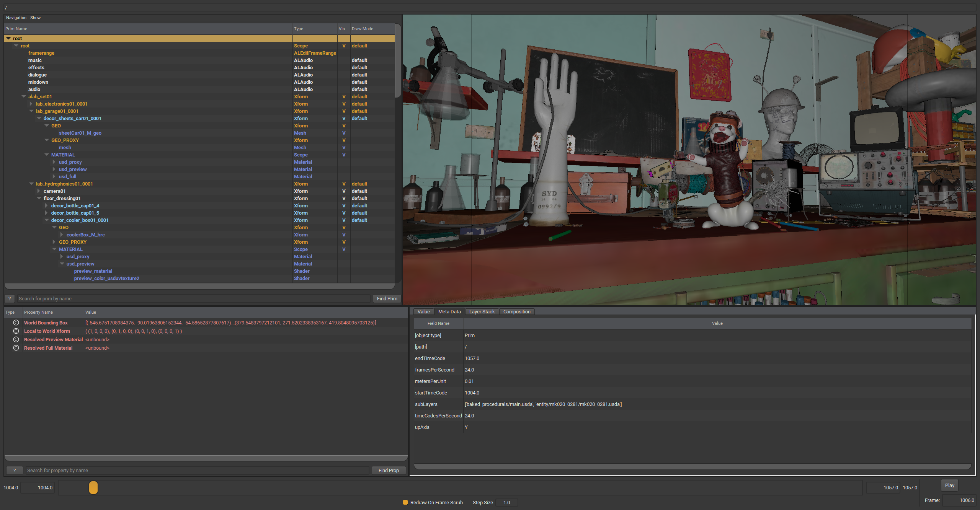The width and height of the screenshot is (980, 510).
Task: Toggle visibility of sheetCar01_M_geo mesh
Action: coord(344,133)
